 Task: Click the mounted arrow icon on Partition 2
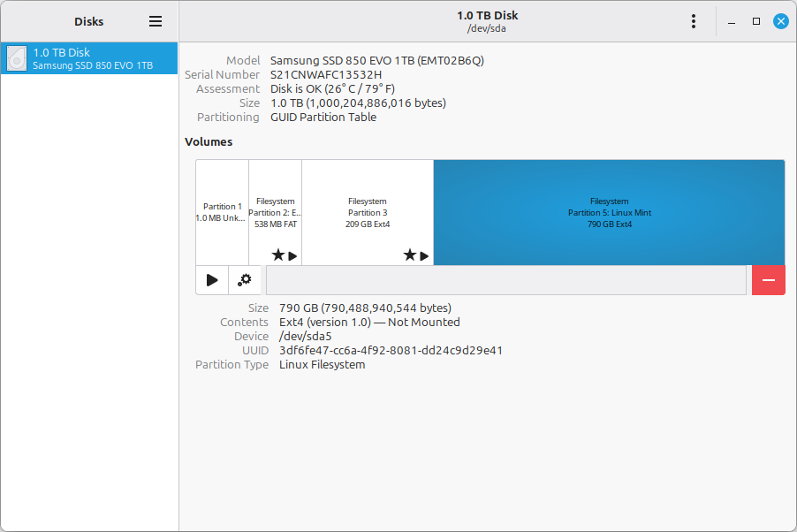coord(292,255)
